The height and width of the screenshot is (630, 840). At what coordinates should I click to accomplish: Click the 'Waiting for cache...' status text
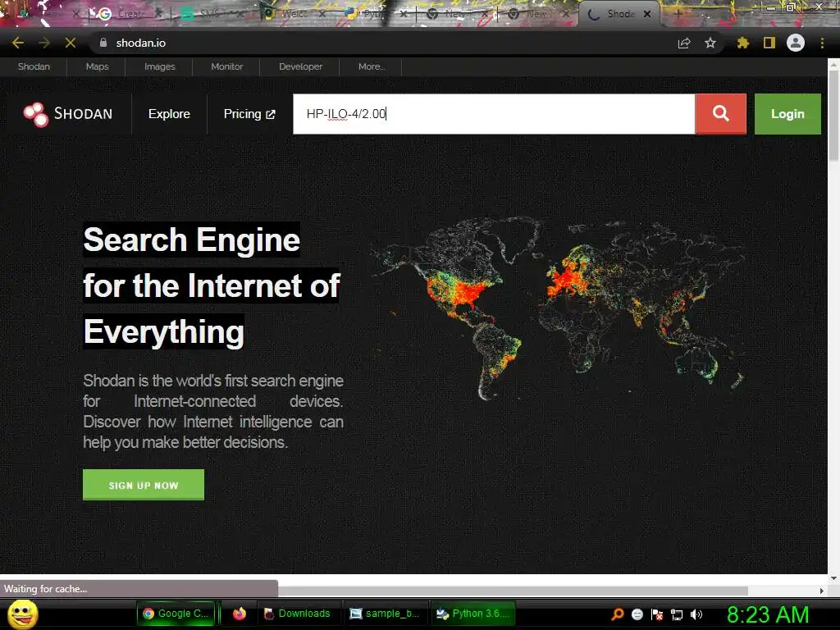46,589
